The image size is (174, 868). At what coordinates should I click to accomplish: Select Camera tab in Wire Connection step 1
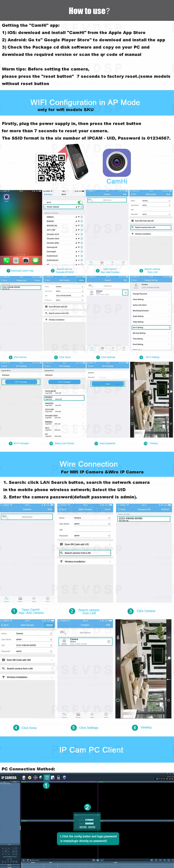click(6, 599)
